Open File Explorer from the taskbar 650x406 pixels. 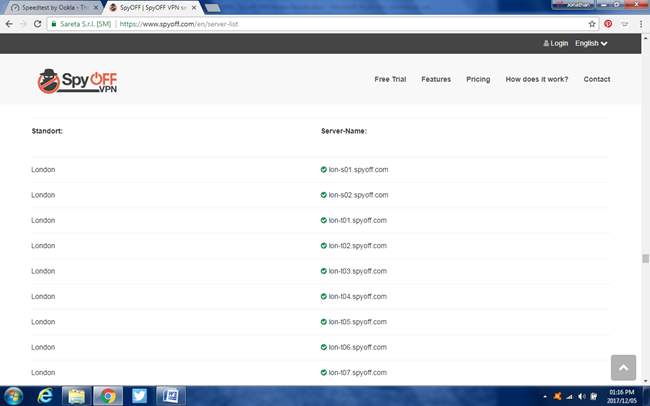[x=76, y=396]
